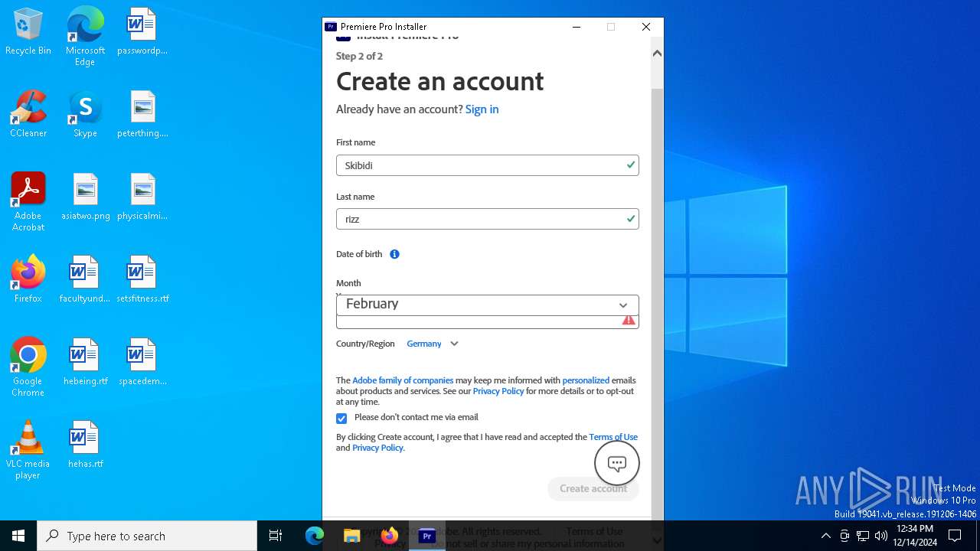The image size is (980, 551).
Task: Click the Type here to search box
Action: pos(147,536)
